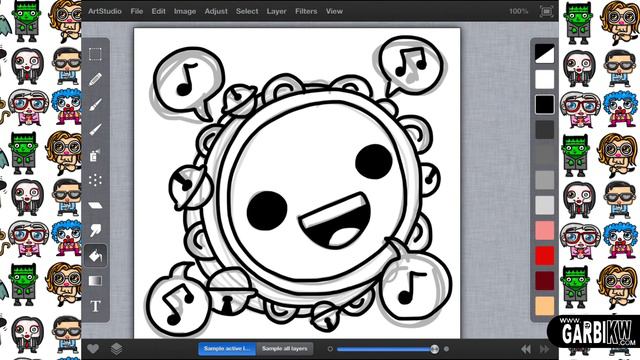
Task: Open the Edit menu
Action: (158, 11)
